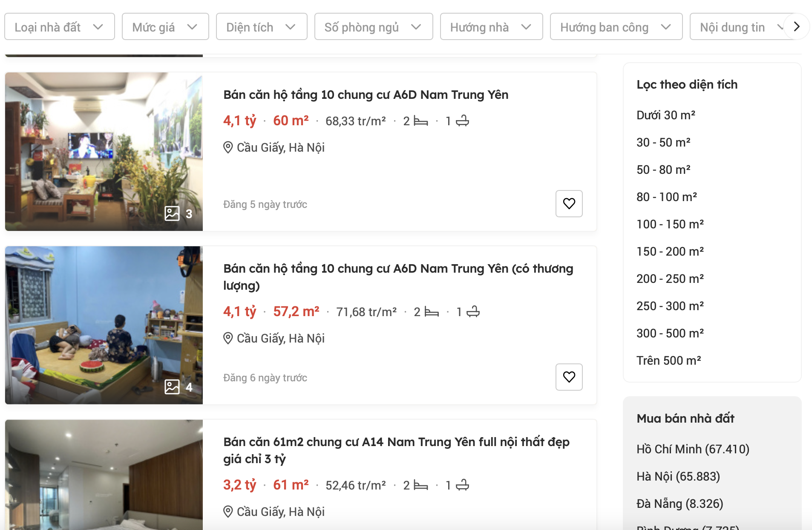Open the Hướng nhà dropdown

click(491, 27)
